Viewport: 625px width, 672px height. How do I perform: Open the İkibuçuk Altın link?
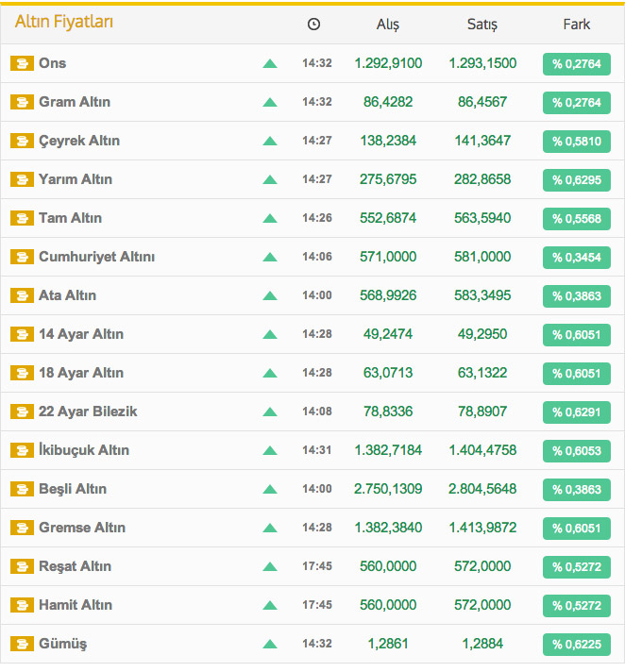pos(84,450)
